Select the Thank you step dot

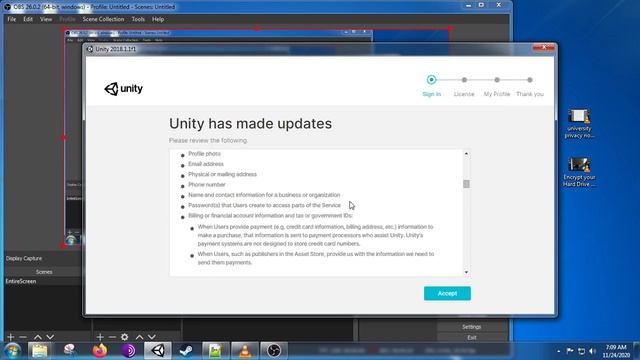pyautogui.click(x=529, y=80)
